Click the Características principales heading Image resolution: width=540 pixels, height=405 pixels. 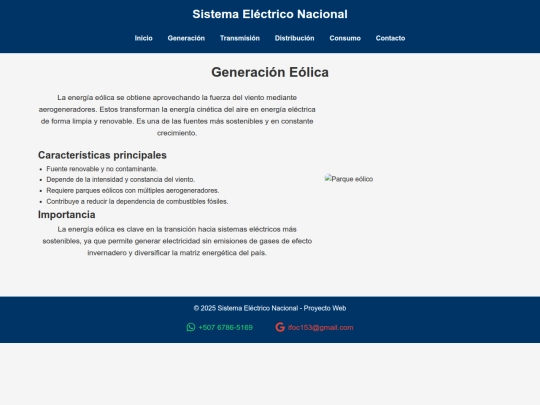pos(102,155)
